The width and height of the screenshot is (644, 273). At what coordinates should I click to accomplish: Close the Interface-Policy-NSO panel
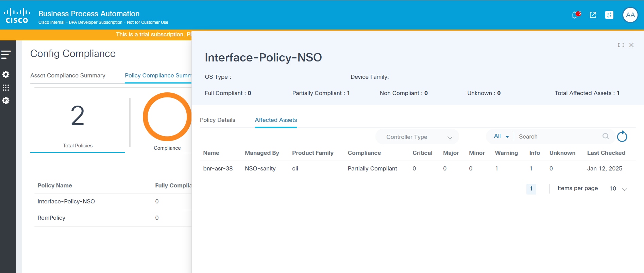pyautogui.click(x=631, y=45)
